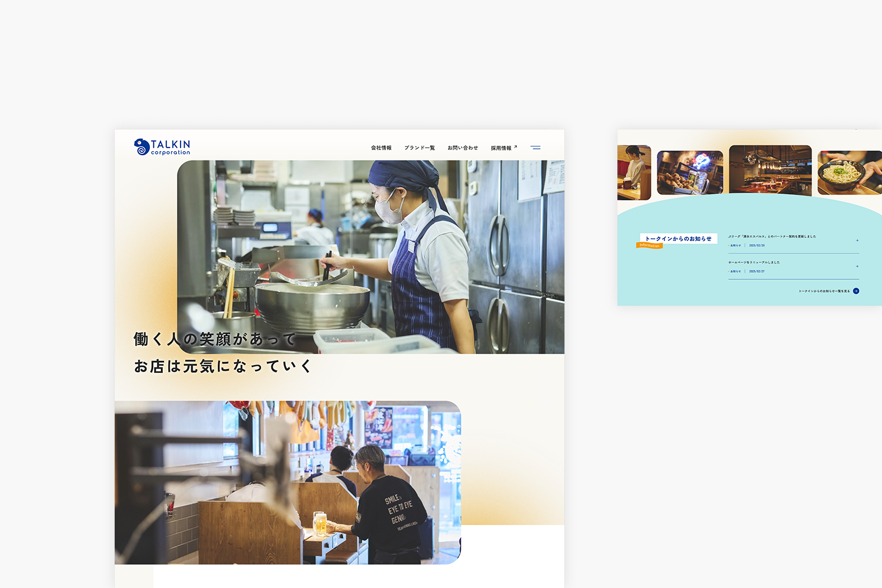Click the TALKIN chameleon logo
The width and height of the screenshot is (882, 588).
click(x=141, y=146)
